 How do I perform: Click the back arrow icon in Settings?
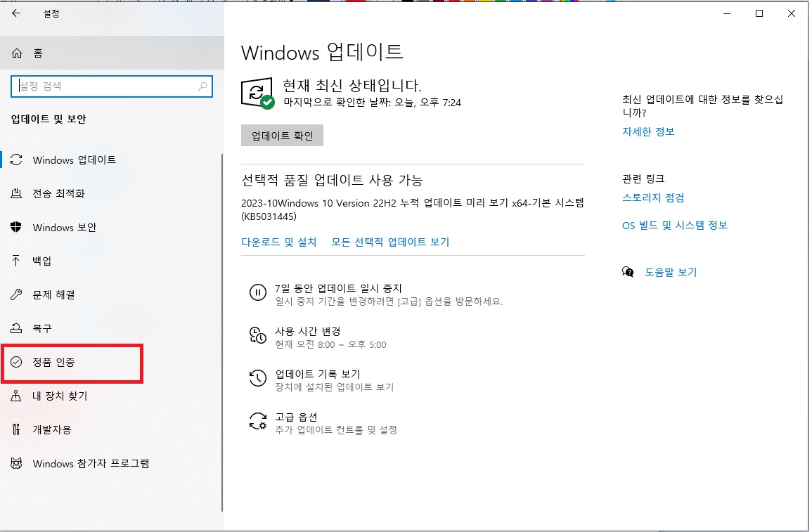[x=16, y=13]
